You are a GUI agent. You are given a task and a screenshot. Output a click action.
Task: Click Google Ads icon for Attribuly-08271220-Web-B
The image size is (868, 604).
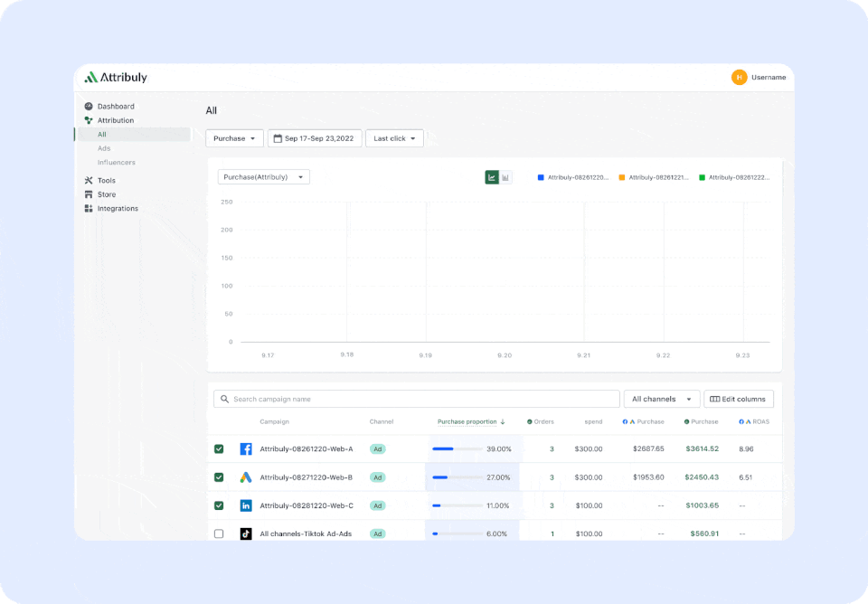point(246,477)
